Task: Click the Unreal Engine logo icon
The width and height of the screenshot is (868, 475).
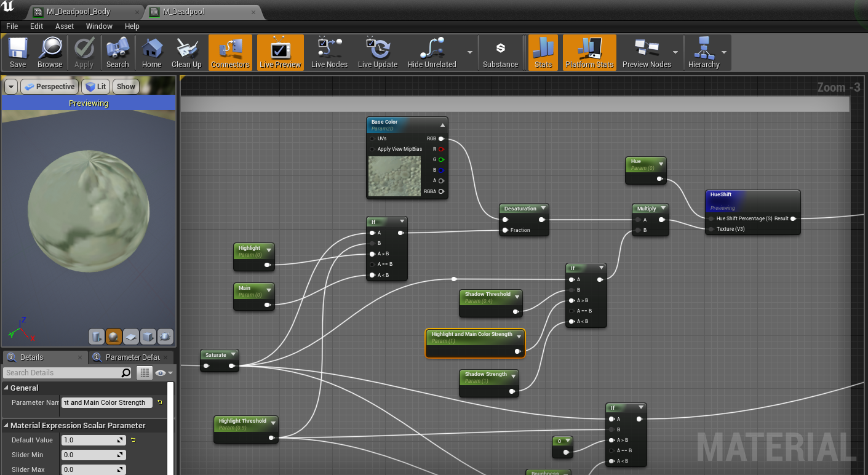Action: pyautogui.click(x=8, y=7)
